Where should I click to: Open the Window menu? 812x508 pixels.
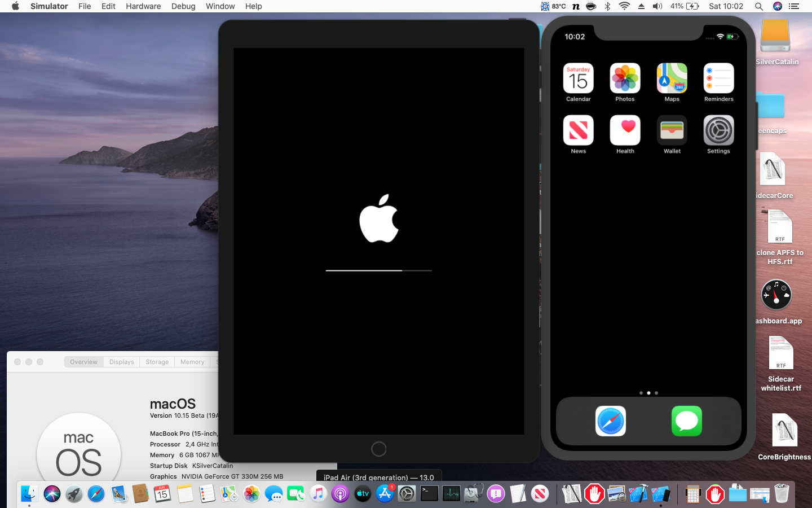click(x=220, y=6)
